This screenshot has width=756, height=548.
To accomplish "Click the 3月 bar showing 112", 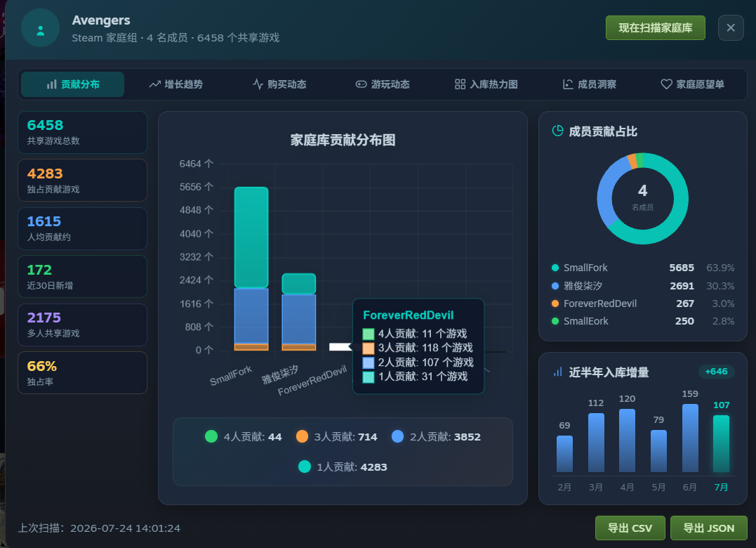I will (x=596, y=443).
